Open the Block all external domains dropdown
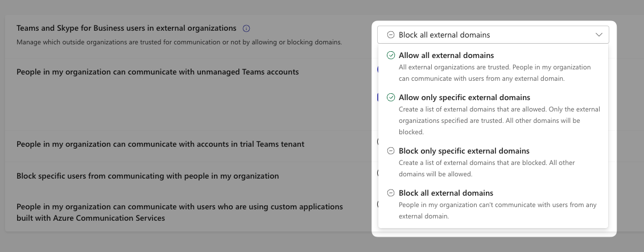Viewport: 644px width, 252px height. coord(493,35)
